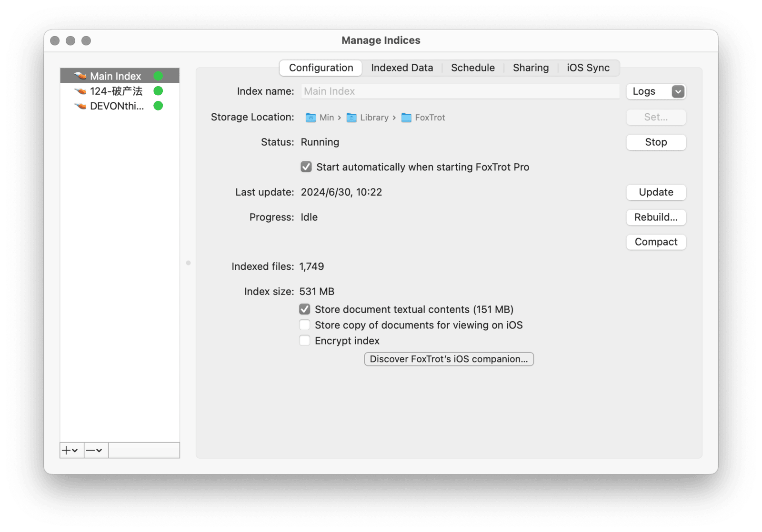Enable Store copy of documents for iOS
This screenshot has height=532, width=762.
[305, 325]
